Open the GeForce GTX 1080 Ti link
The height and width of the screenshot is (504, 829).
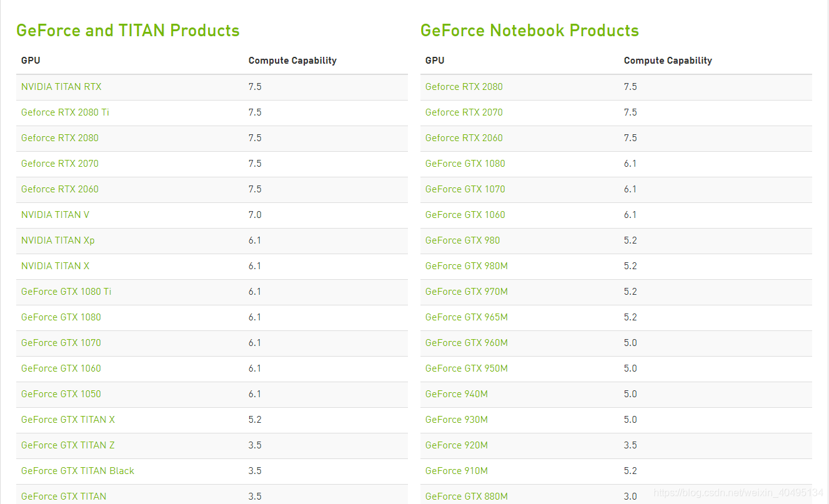coord(66,292)
